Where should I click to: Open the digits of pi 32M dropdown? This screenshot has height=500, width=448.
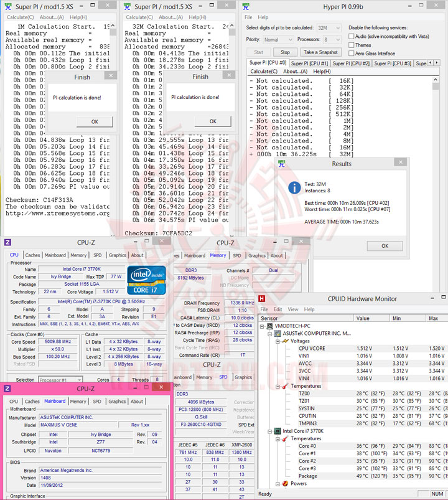[329, 28]
